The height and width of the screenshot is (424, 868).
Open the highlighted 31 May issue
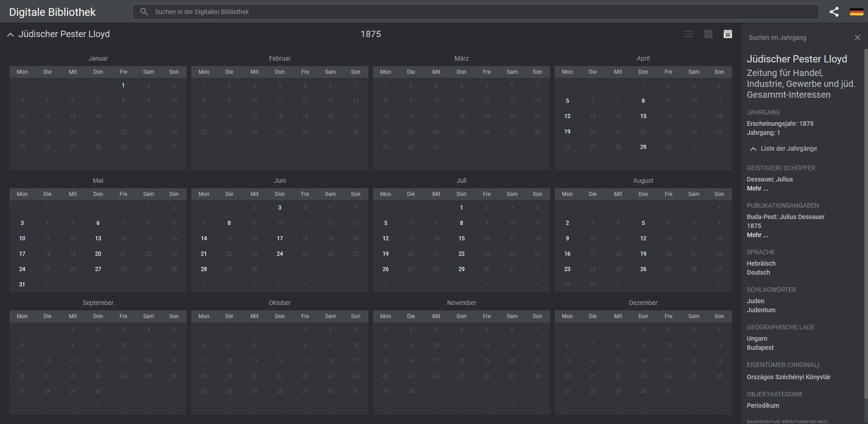(x=22, y=285)
